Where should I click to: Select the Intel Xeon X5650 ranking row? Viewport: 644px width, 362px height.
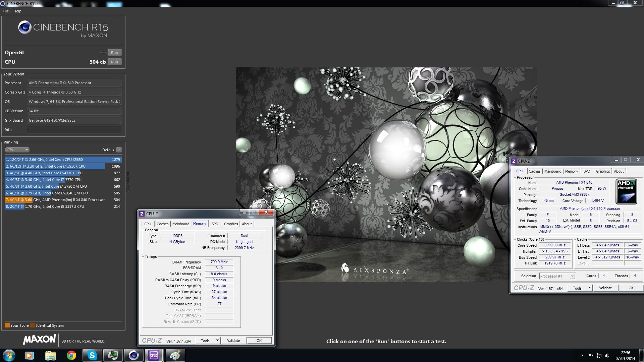[63, 160]
